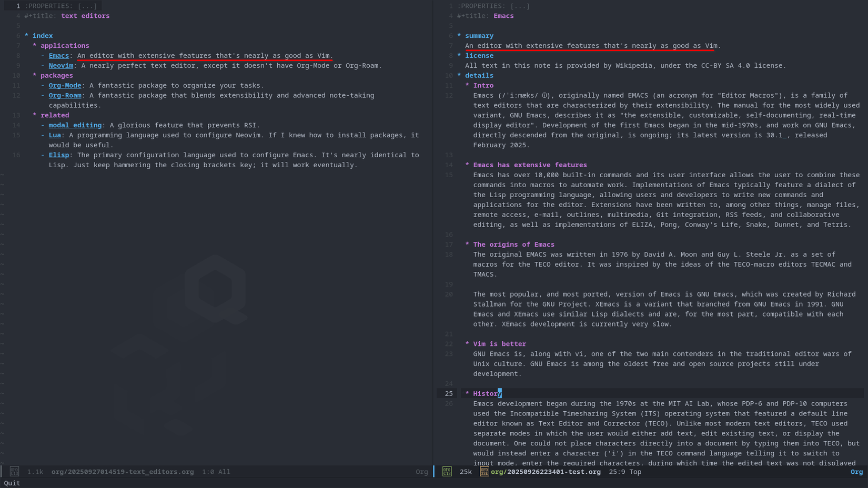The width and height of the screenshot is (868, 488).
Task: Click the Org mode indicator in left status bar
Action: click(x=421, y=472)
